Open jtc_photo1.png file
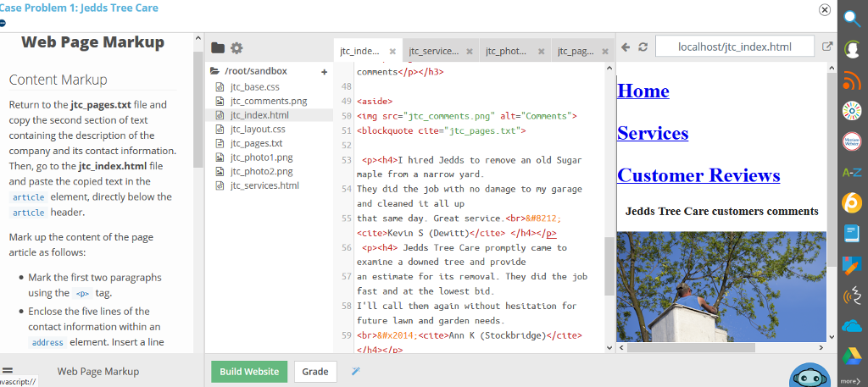Viewport: 868px width, 387px height. pos(262,158)
